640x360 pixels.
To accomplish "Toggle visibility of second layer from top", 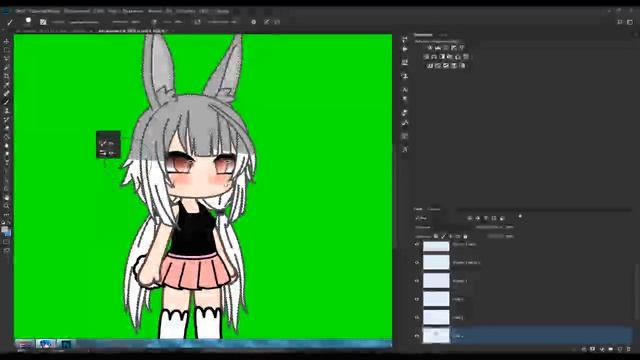I will [417, 262].
